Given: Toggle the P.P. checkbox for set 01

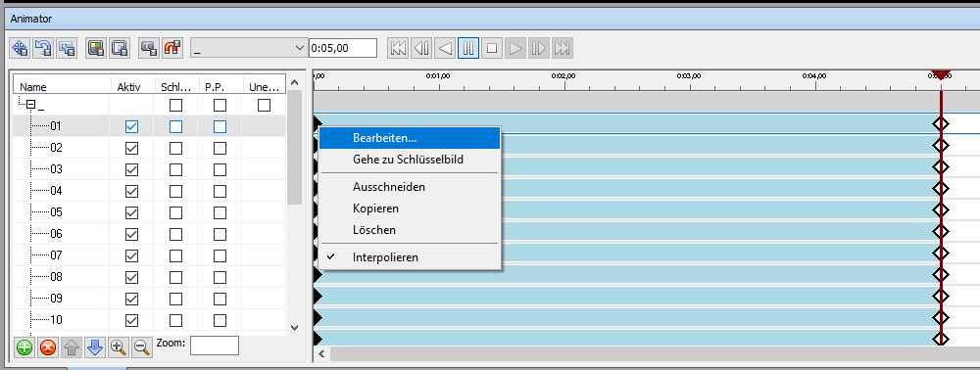Looking at the screenshot, I should 220,126.
